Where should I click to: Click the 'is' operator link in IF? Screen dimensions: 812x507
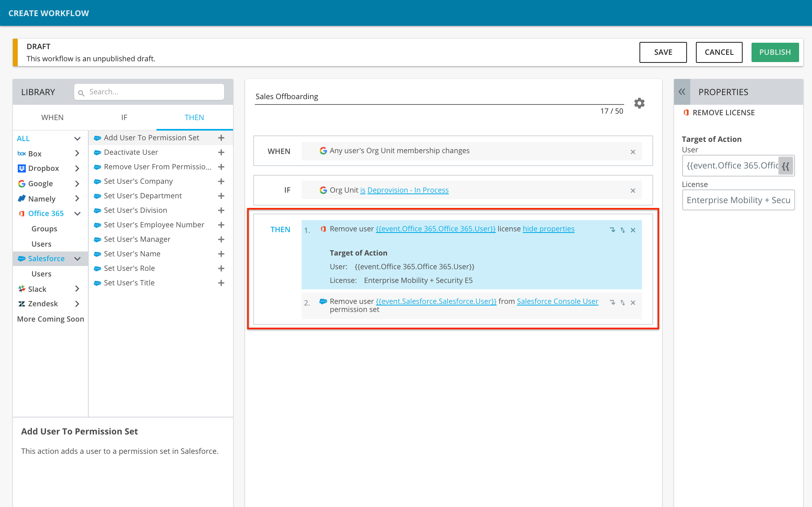pyautogui.click(x=362, y=190)
